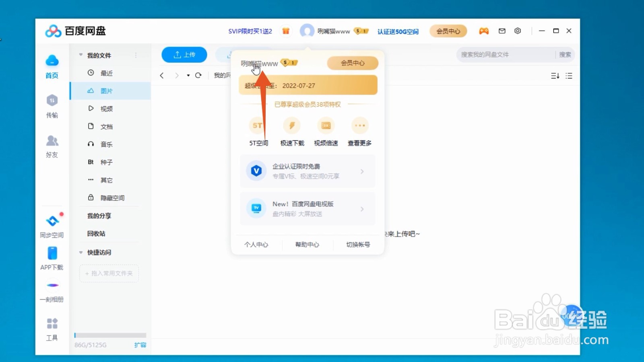Screen dimensions: 644x362
Task: Click the 扩容 storage expansion link
Action: pos(140,345)
